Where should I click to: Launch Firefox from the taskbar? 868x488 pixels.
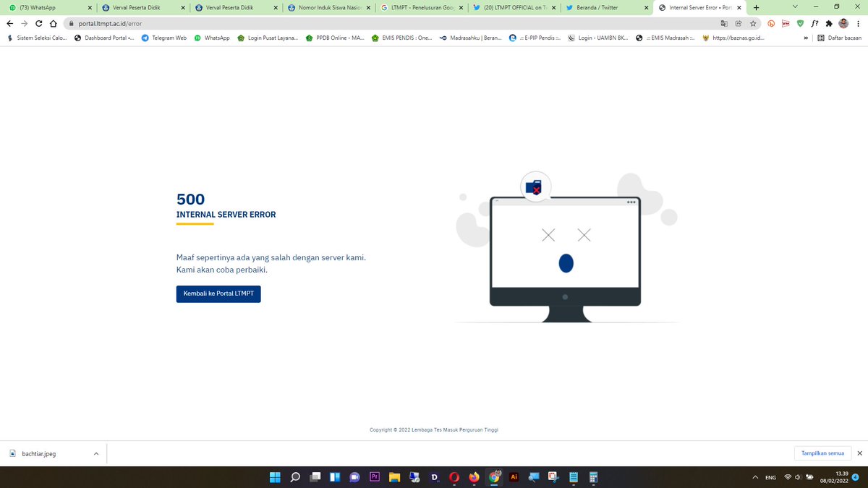475,477
